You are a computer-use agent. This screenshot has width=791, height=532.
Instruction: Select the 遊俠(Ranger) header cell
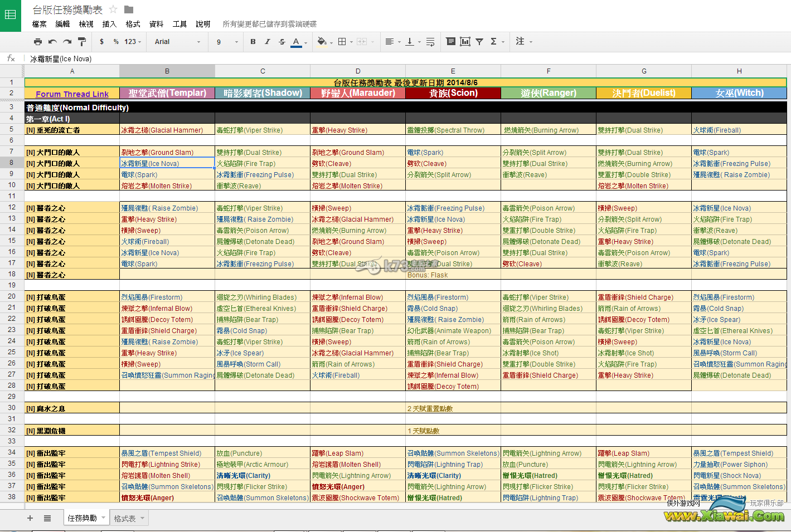[549, 93]
